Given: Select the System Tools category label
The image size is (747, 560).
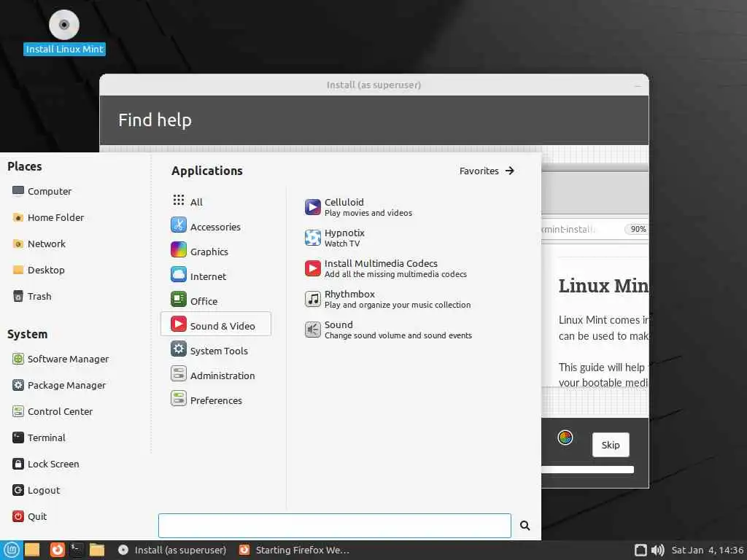Looking at the screenshot, I should click(x=219, y=351).
